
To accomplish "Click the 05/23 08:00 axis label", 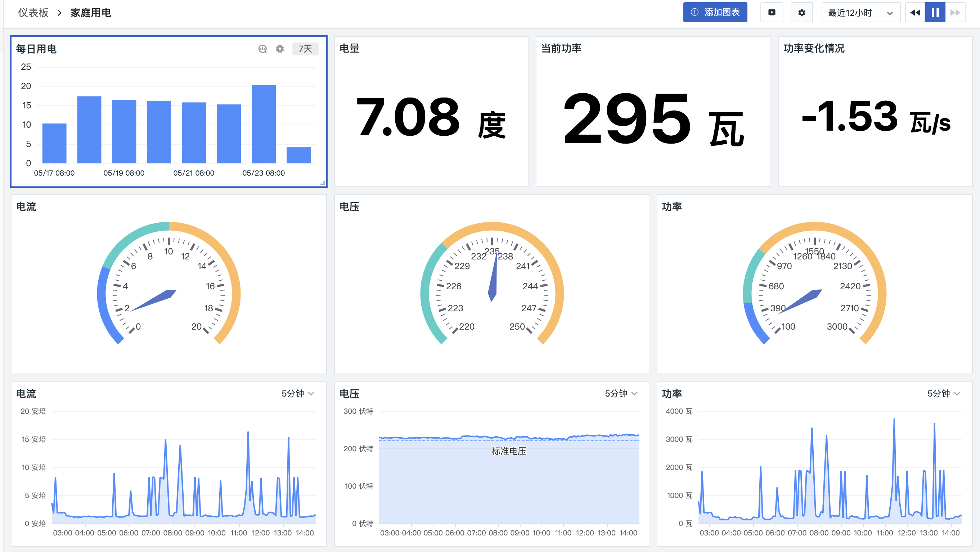I will pos(264,173).
